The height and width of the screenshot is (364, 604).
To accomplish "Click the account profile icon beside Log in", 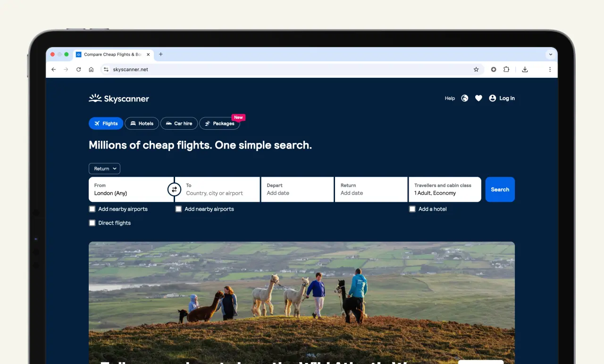I will 493,98.
